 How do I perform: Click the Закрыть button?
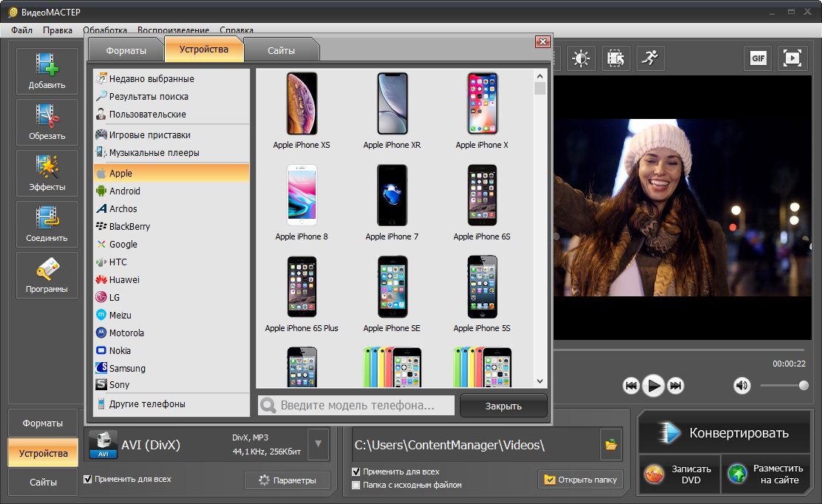[x=503, y=406]
